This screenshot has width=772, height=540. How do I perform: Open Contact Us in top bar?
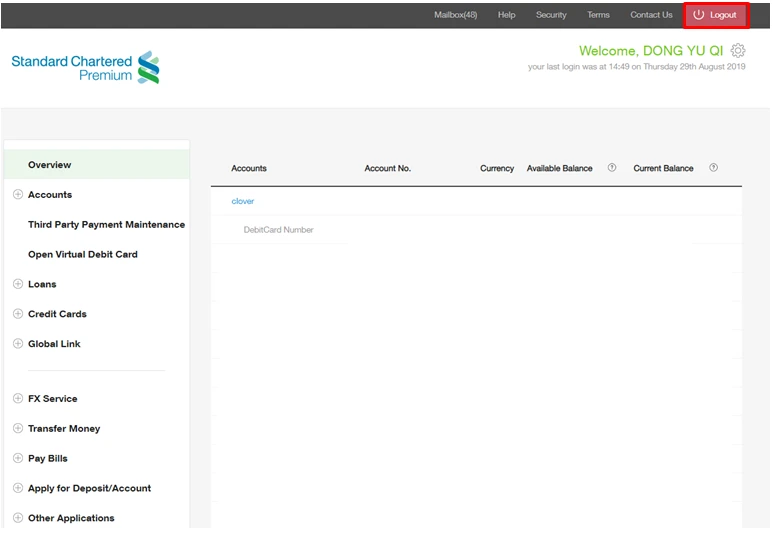coord(651,15)
